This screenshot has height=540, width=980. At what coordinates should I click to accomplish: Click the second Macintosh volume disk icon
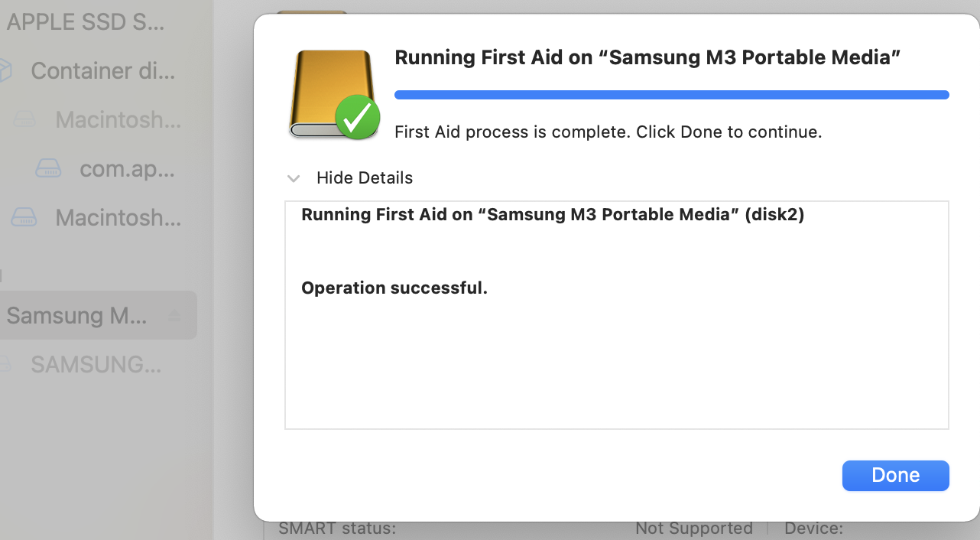[24, 218]
